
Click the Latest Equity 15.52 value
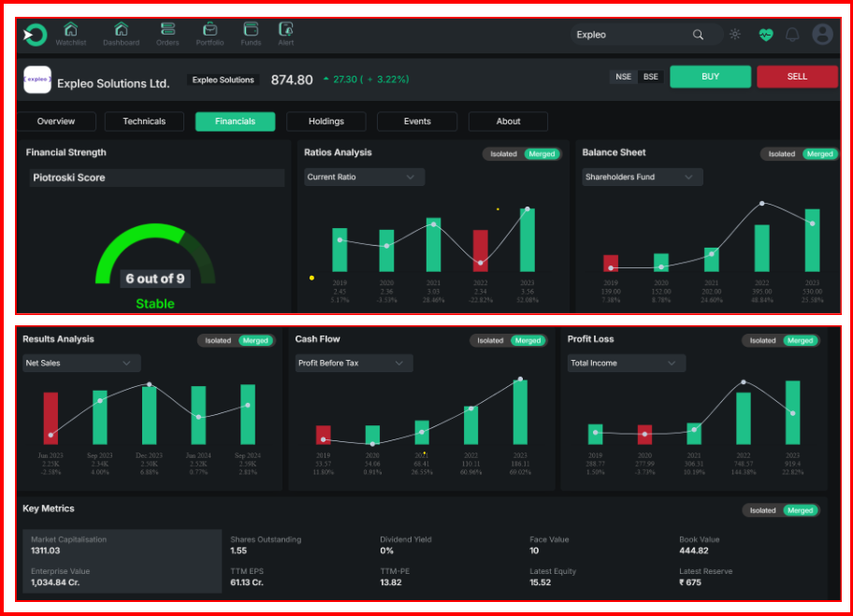(541, 583)
